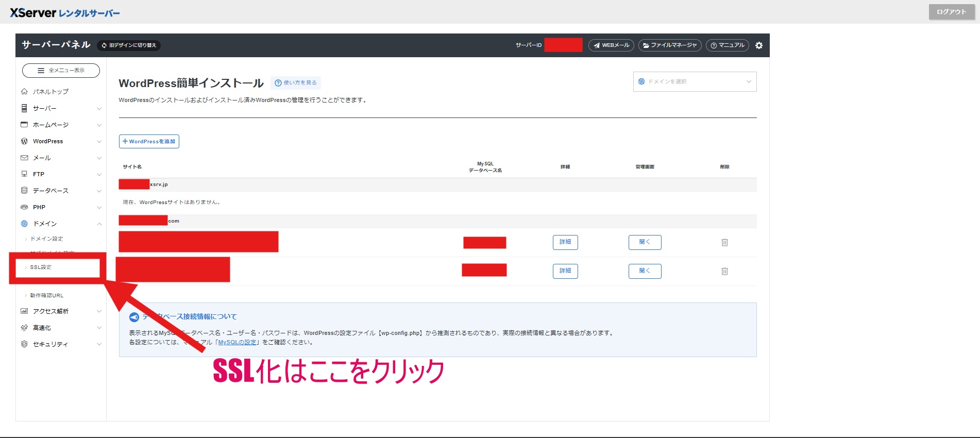Open 詳細 for the first WordPress site
This screenshot has width=980, height=438.
[565, 242]
